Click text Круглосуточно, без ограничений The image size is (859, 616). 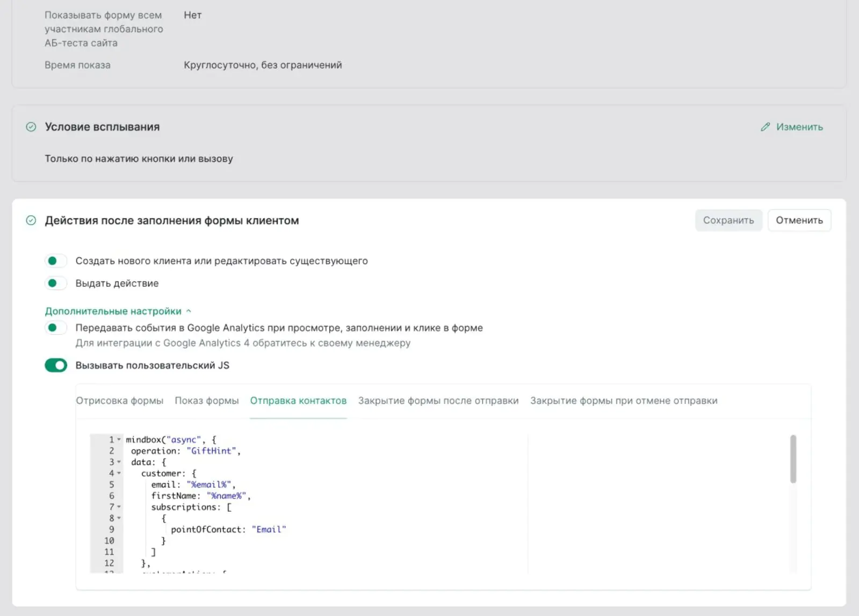(x=263, y=66)
